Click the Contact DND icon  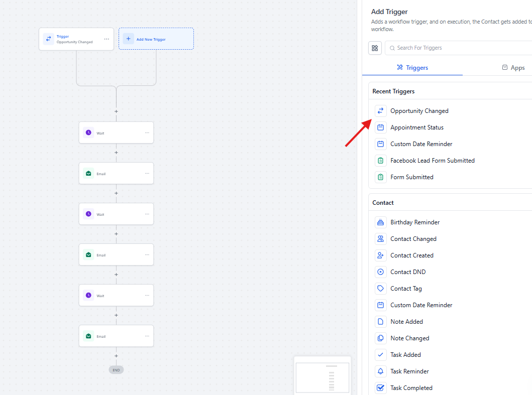coord(380,272)
